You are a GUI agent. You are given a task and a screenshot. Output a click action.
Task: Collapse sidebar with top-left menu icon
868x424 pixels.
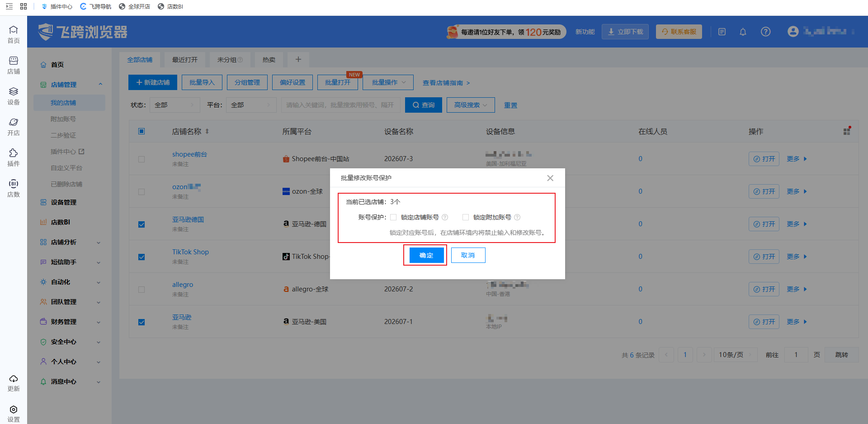coord(9,6)
